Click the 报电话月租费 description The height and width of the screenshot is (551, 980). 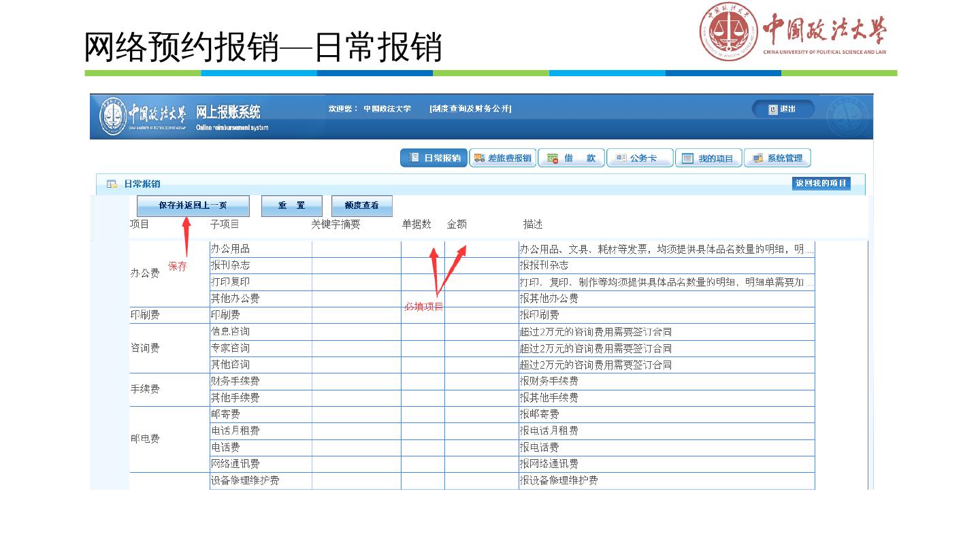click(x=549, y=431)
